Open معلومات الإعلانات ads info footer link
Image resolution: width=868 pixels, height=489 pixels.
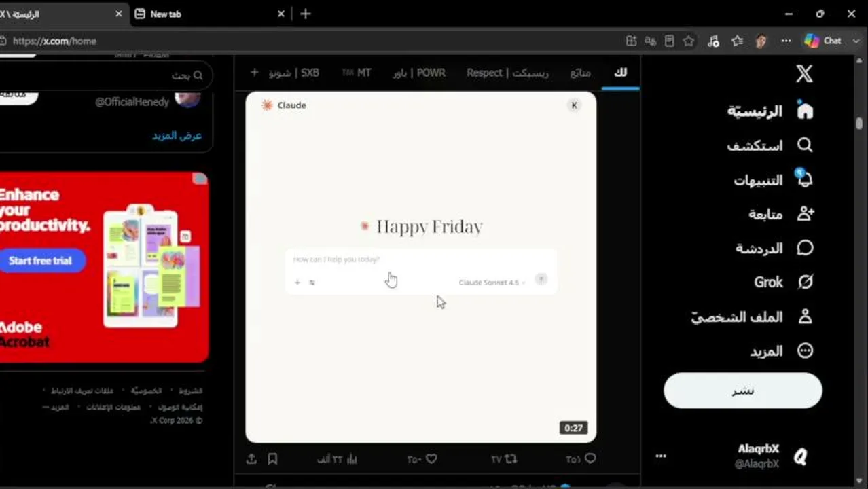113,407
